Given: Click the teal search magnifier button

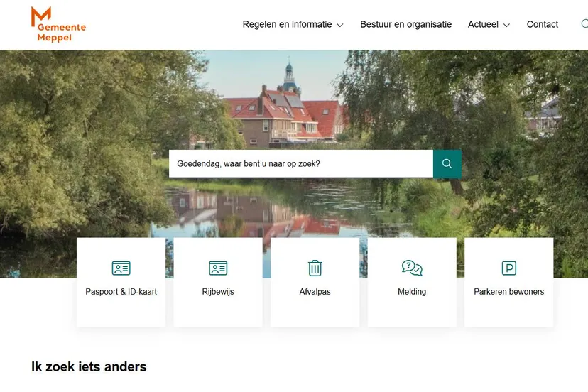Looking at the screenshot, I should (447, 164).
